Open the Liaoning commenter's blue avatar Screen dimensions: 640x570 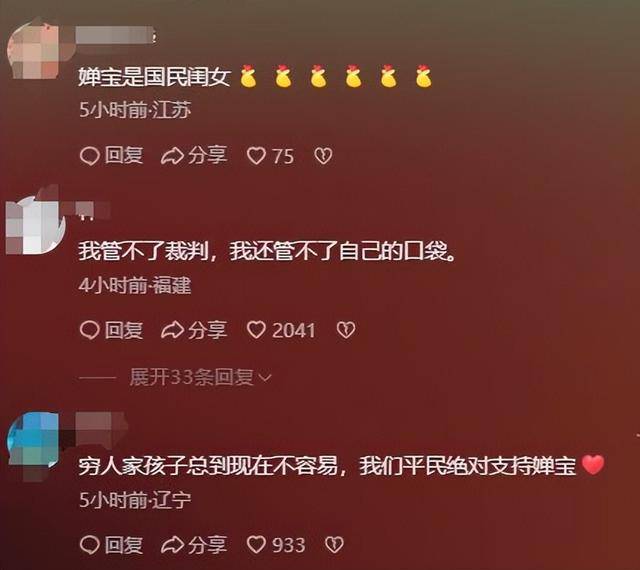point(34,442)
